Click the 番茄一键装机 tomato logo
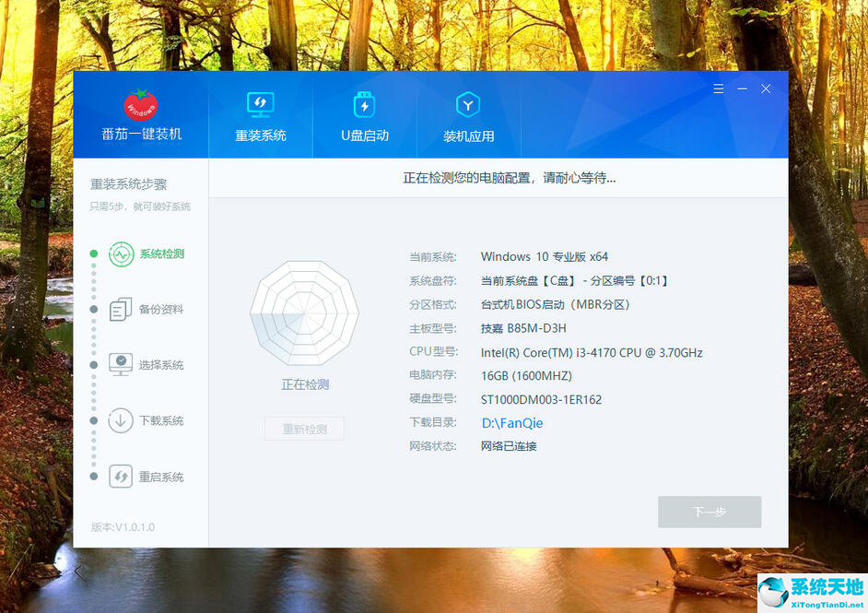The height and width of the screenshot is (613, 868). point(140,103)
